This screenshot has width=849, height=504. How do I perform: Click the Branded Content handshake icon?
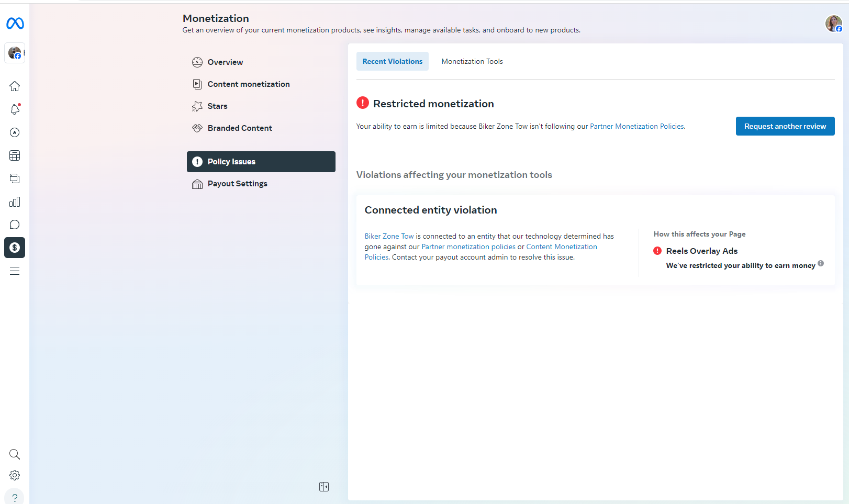coord(197,128)
